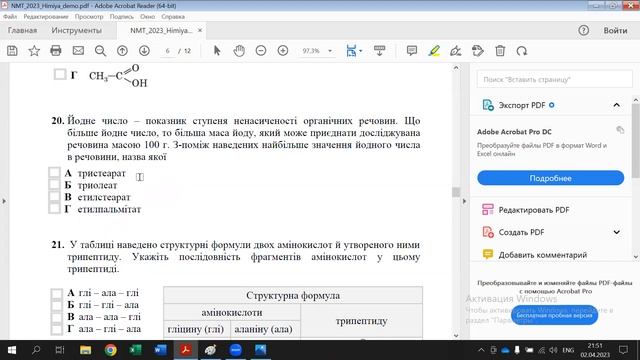Viewport: 640px width, 360px height.
Task: Open the Файл menu
Action: point(10,17)
